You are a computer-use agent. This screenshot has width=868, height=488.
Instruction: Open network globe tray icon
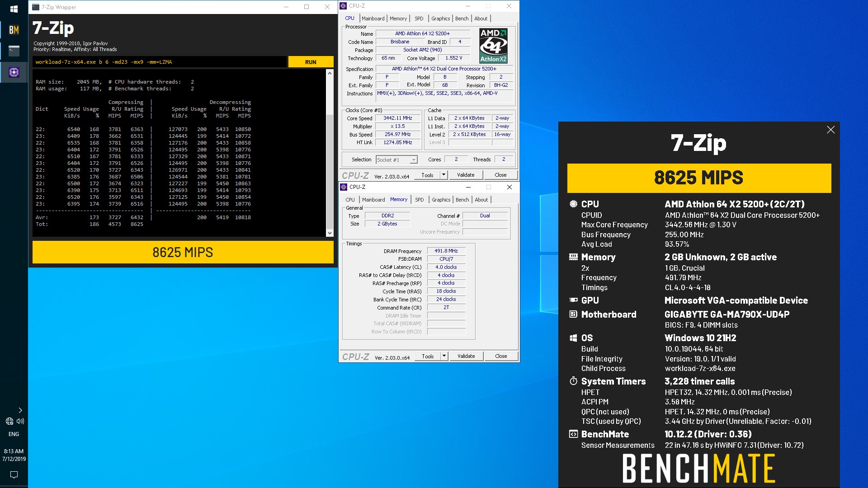[x=9, y=421]
